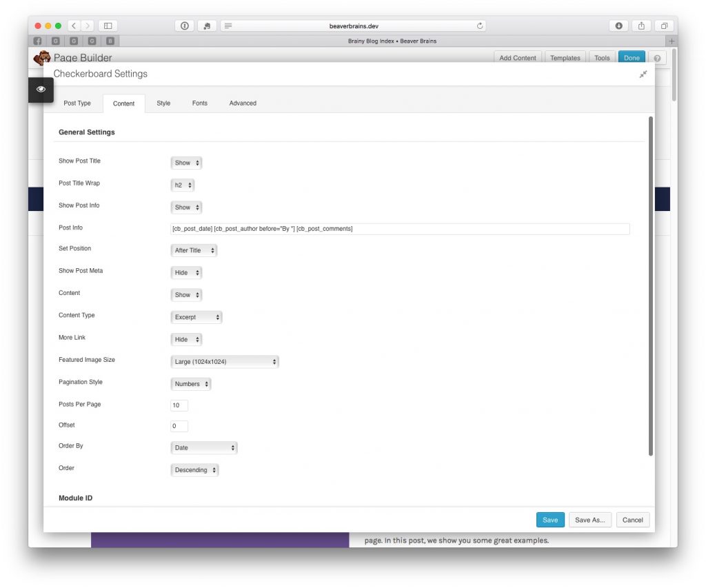Open the Post Title Wrap h2 dropdown

pos(182,185)
